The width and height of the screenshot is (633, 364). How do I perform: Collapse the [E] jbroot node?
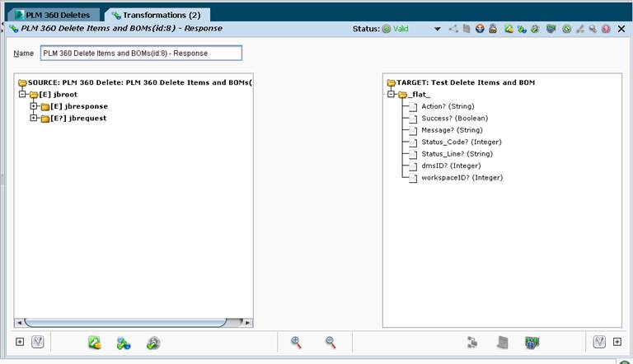[x=22, y=95]
